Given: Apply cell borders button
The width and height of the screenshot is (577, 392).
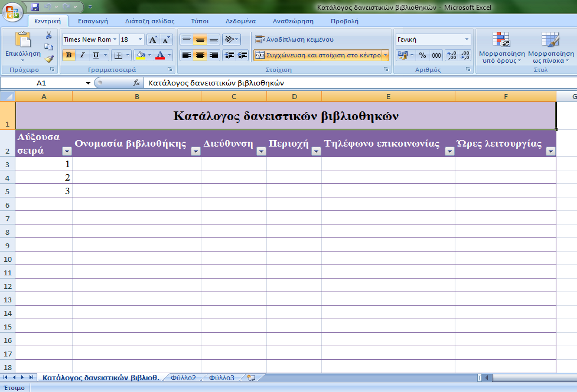Looking at the screenshot, I should [x=118, y=55].
